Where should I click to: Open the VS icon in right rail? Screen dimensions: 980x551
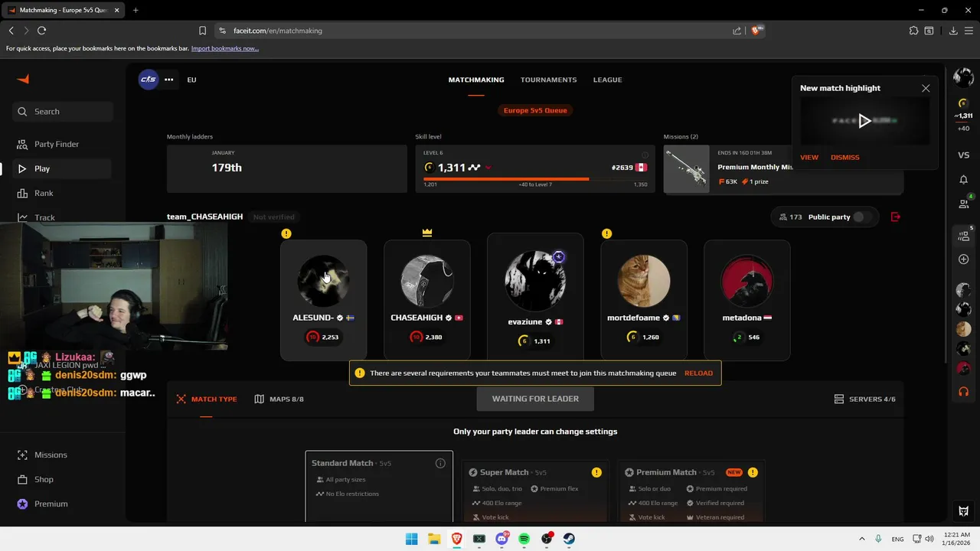pos(964,155)
